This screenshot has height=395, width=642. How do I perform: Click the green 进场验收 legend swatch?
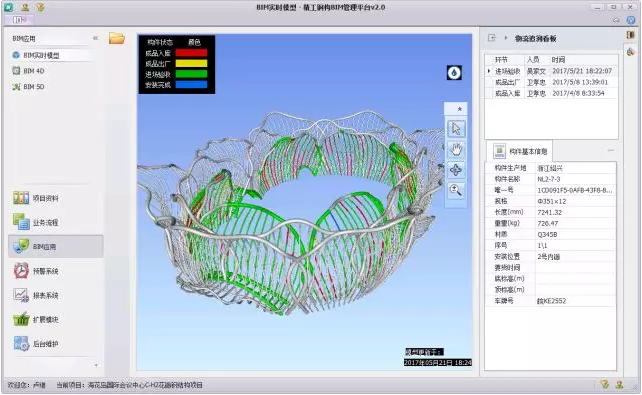pos(191,74)
